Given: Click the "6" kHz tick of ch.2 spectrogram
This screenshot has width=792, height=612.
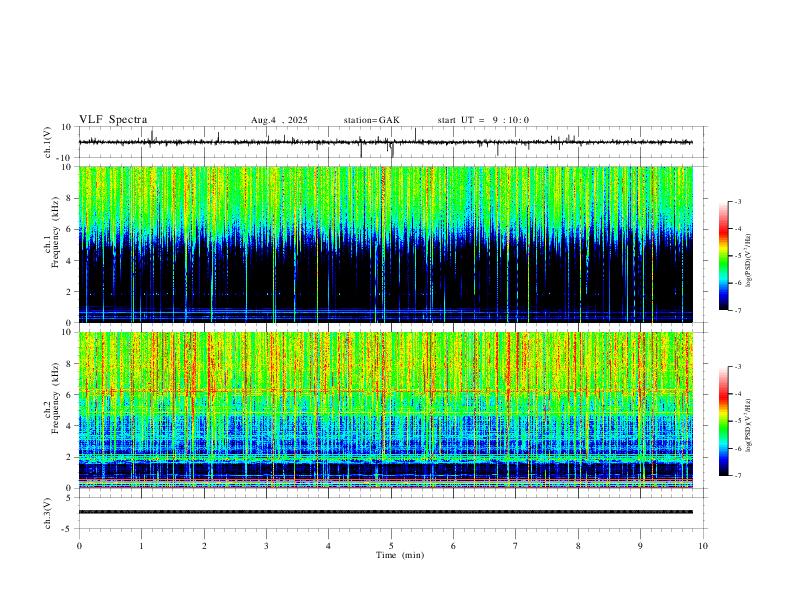Looking at the screenshot, I should 70,395.
